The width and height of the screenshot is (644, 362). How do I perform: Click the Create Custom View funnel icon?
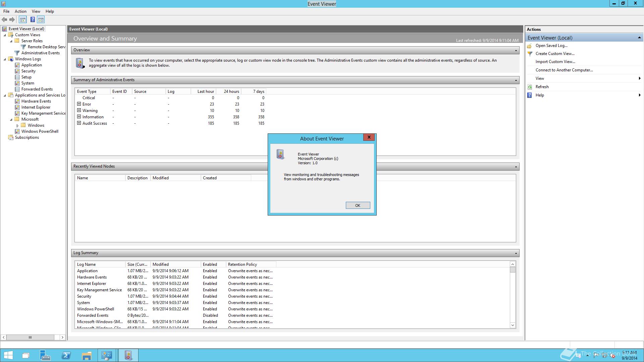coord(530,54)
